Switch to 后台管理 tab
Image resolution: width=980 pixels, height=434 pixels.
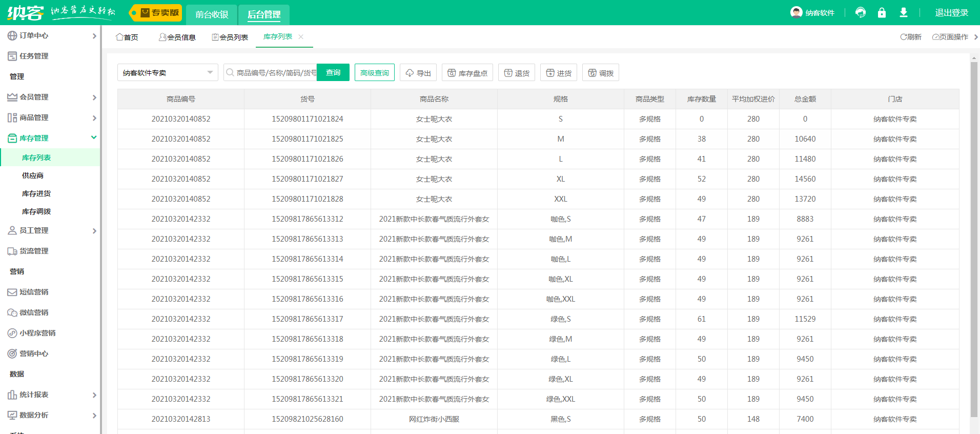pyautogui.click(x=264, y=14)
